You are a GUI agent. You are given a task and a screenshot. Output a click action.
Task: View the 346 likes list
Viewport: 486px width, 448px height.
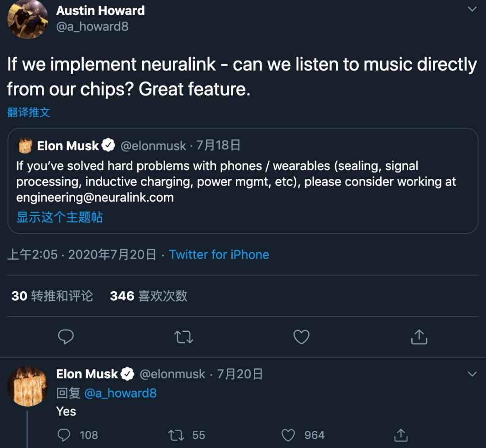coord(148,296)
